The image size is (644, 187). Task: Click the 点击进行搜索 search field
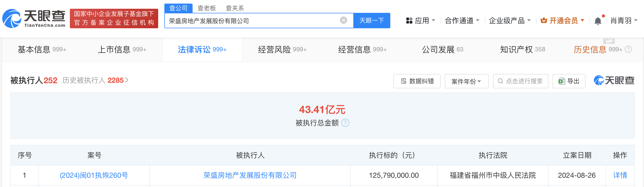coord(520,81)
